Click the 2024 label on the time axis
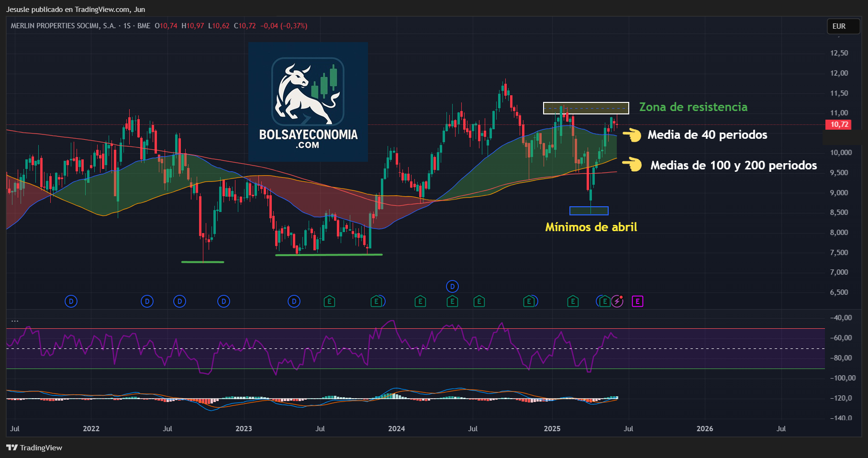Image resolution: width=868 pixels, height=458 pixels. point(397,428)
